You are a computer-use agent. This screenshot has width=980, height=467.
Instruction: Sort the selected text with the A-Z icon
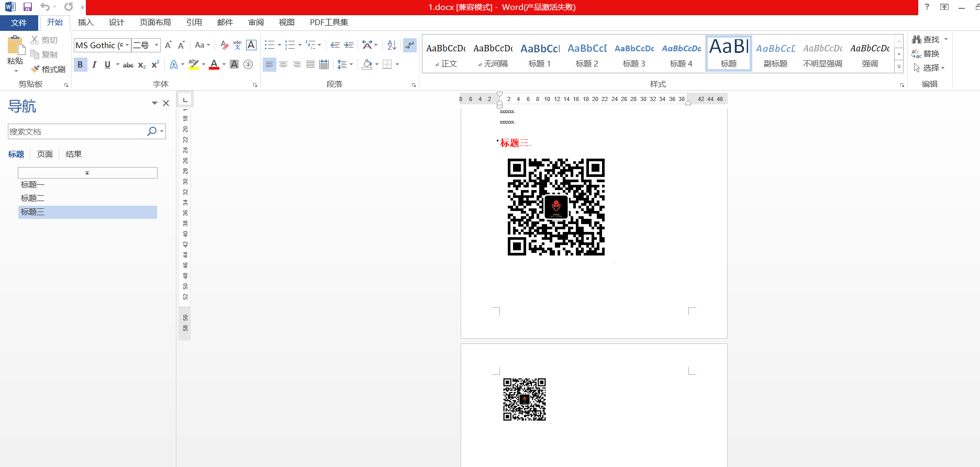click(392, 45)
